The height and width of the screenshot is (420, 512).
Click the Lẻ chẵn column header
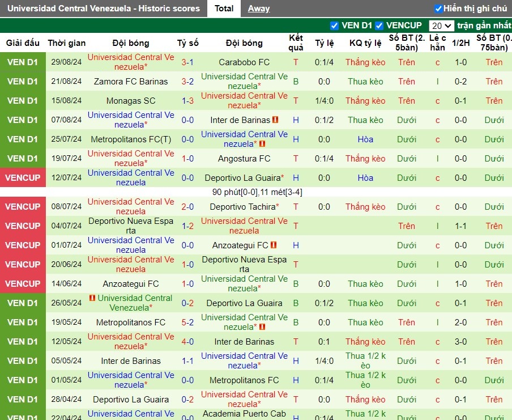(x=438, y=43)
